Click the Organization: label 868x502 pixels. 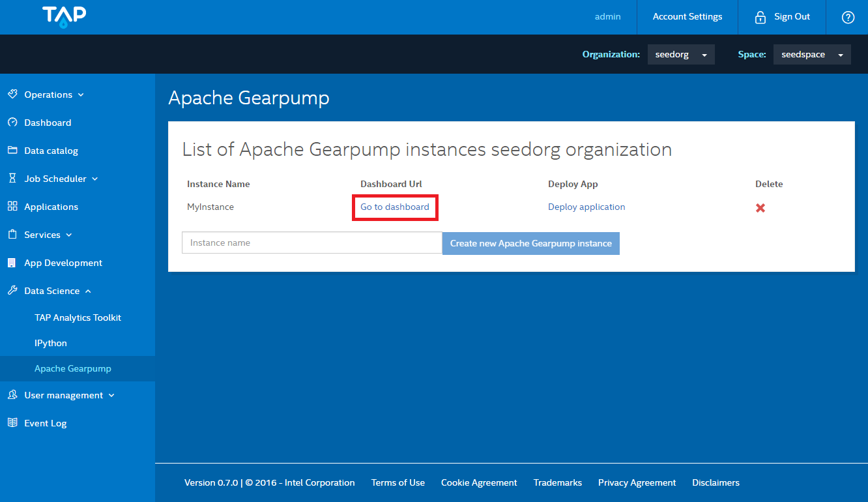point(611,55)
